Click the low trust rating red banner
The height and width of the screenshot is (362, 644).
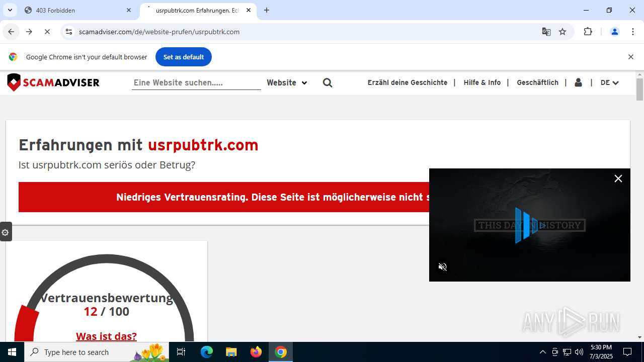click(x=224, y=197)
